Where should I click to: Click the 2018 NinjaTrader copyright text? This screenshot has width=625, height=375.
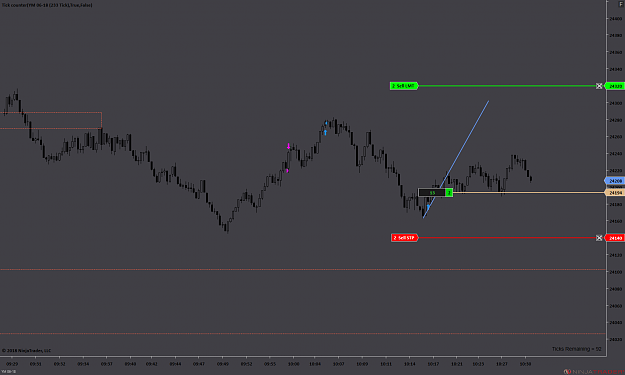tap(27, 351)
